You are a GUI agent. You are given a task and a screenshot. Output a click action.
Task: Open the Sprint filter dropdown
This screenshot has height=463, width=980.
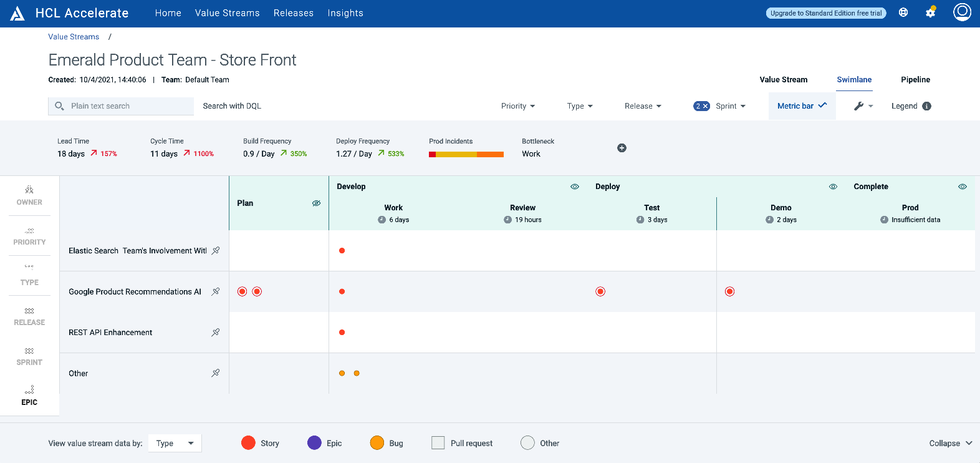tap(731, 106)
